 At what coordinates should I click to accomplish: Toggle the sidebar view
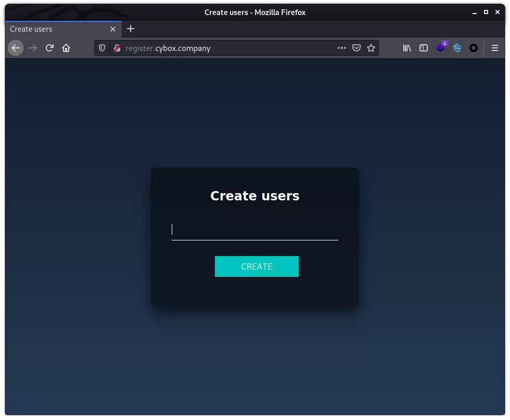pos(424,48)
